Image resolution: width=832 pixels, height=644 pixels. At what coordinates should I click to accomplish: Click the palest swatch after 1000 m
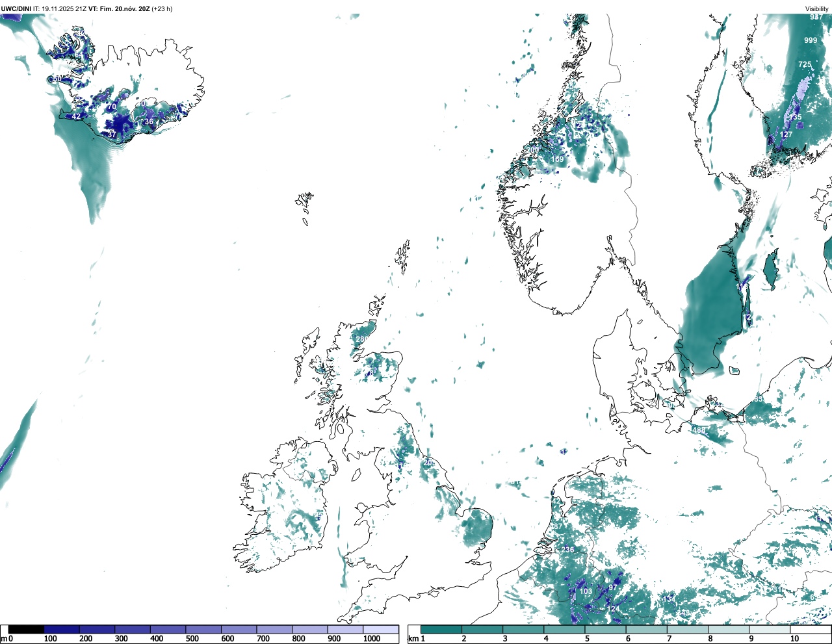[x=381, y=629]
